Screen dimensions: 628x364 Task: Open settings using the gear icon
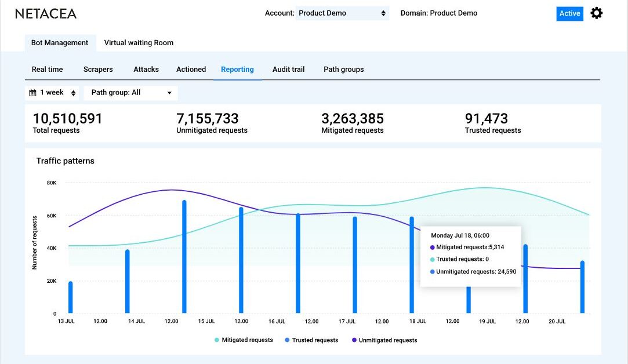pos(597,13)
